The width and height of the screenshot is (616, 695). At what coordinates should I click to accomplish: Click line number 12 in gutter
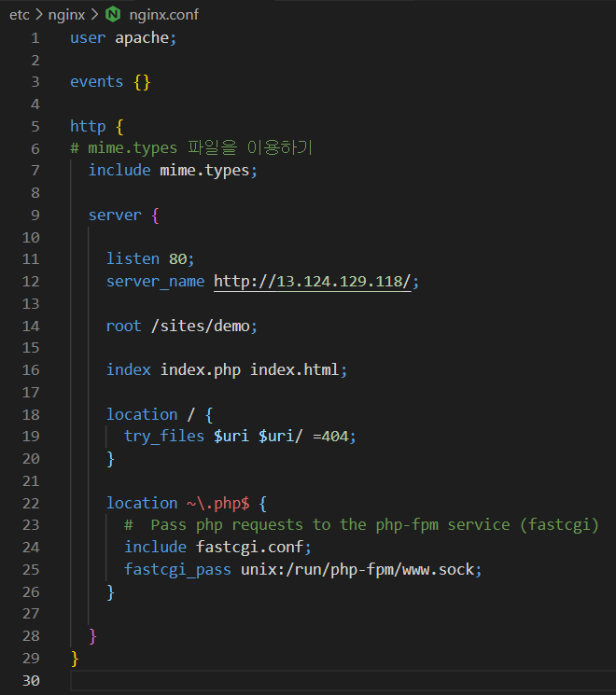coord(31,282)
